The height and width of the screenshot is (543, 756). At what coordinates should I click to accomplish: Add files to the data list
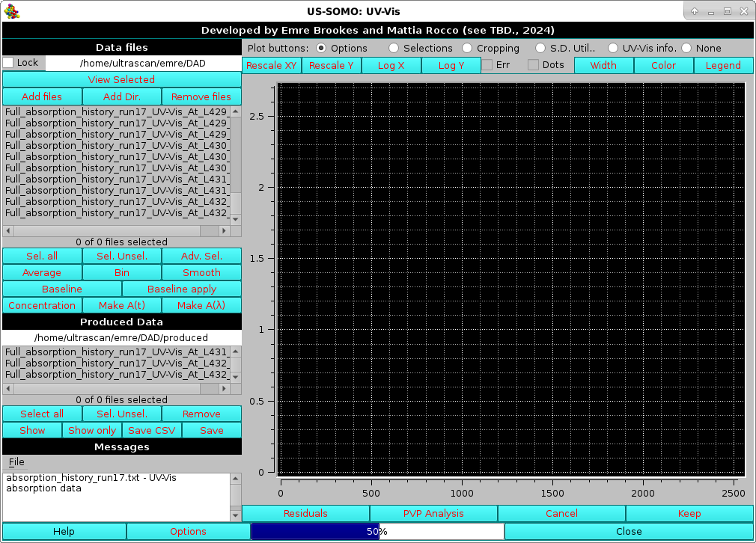pos(41,96)
